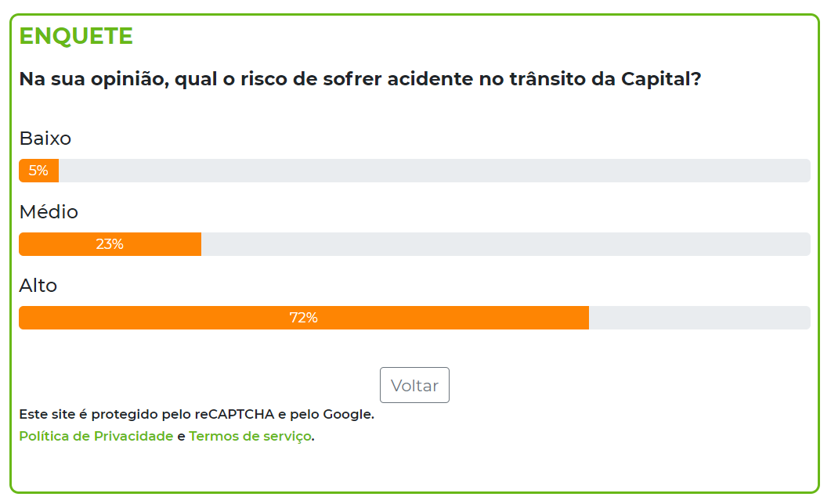The height and width of the screenshot is (504, 831).
Task: Click the 5% percentage label
Action: click(x=38, y=171)
